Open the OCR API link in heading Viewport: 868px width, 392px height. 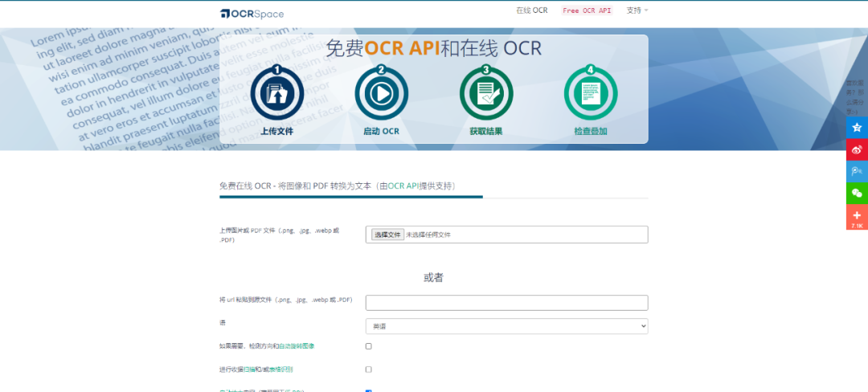[x=403, y=186]
